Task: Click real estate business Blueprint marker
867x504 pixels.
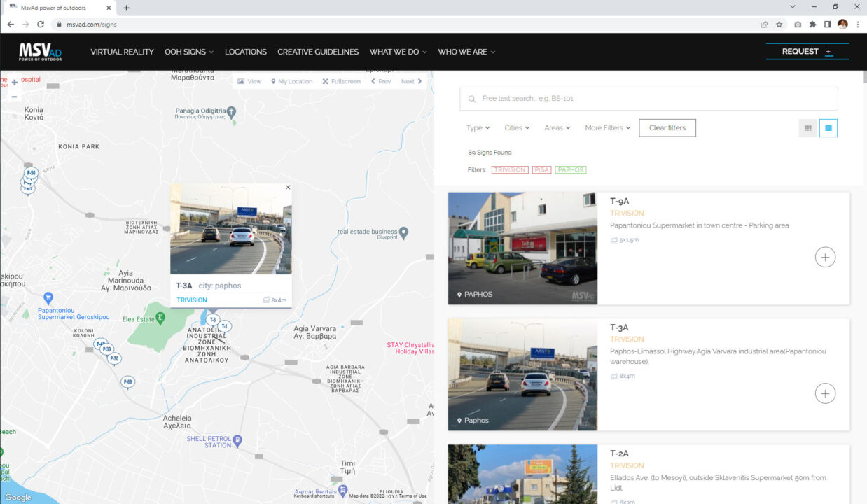Action: pos(403,232)
